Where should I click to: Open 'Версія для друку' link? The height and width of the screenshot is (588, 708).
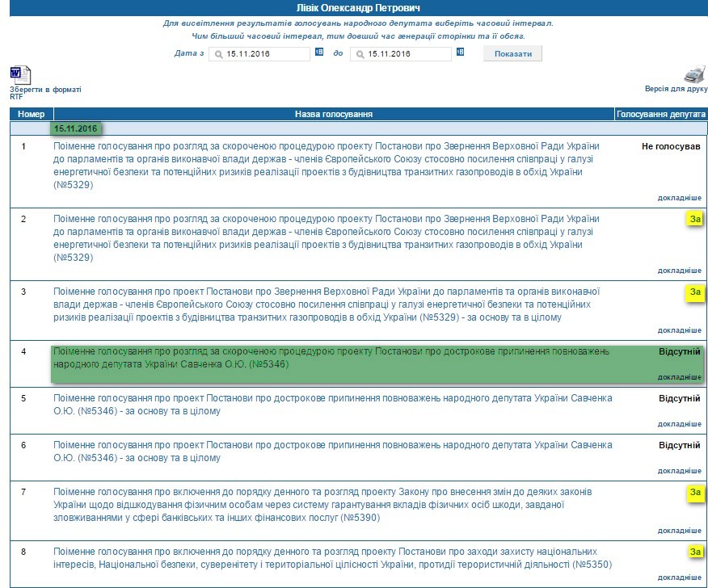(676, 89)
